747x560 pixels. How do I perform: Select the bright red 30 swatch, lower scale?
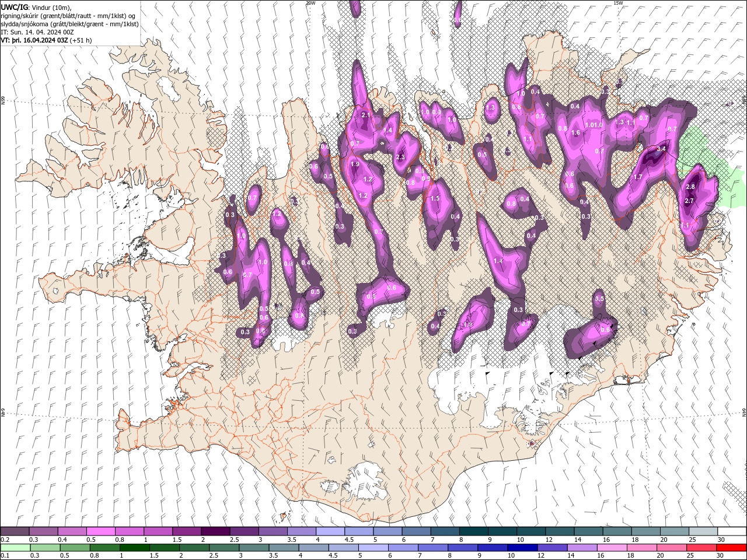pos(731,548)
